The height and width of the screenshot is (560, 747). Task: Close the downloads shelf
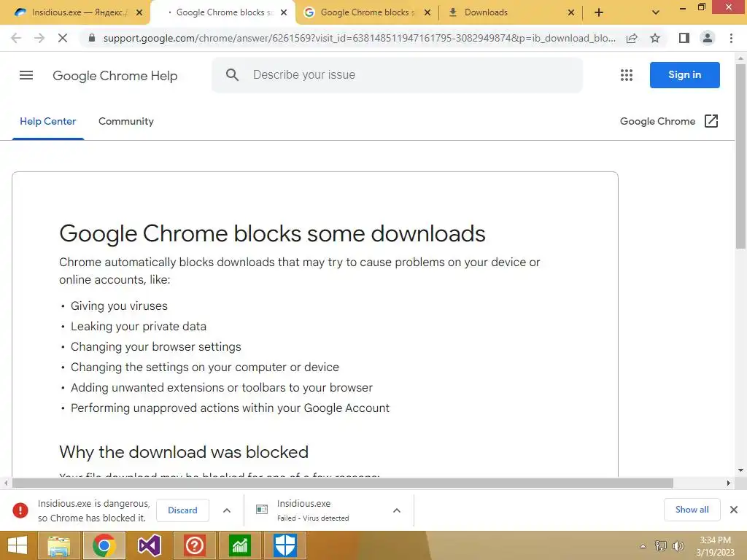click(734, 510)
